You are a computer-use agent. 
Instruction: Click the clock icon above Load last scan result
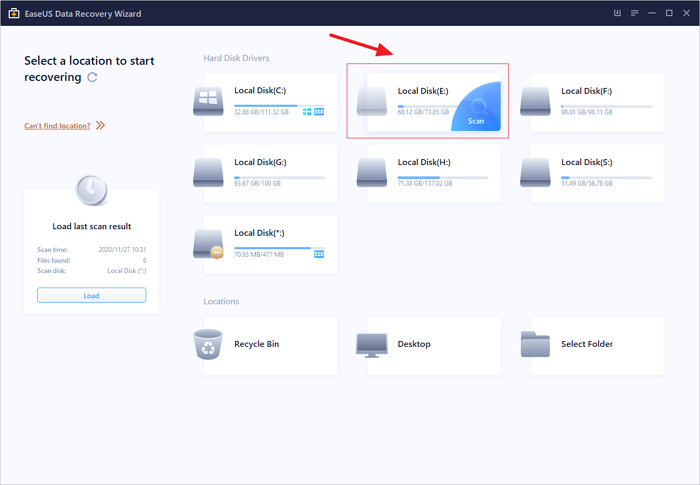click(91, 190)
